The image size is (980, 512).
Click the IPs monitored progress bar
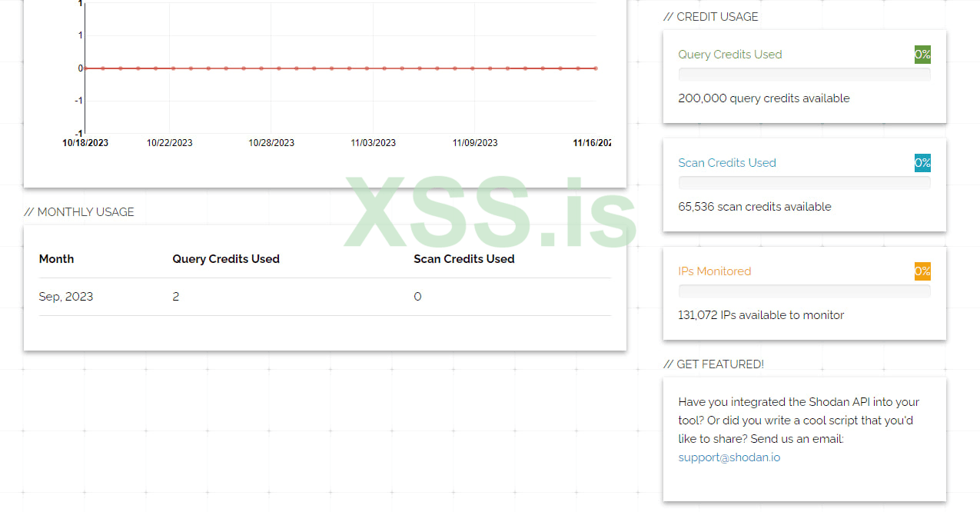804,291
